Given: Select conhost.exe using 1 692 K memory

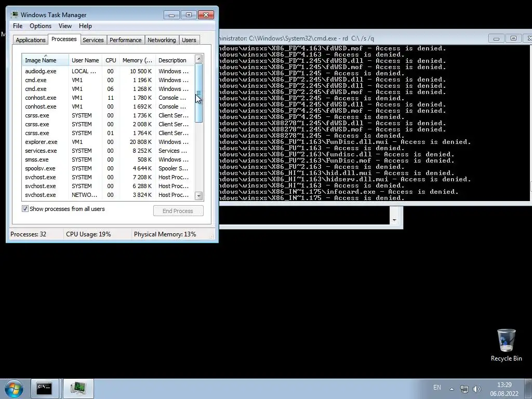Looking at the screenshot, I should coord(109,107).
